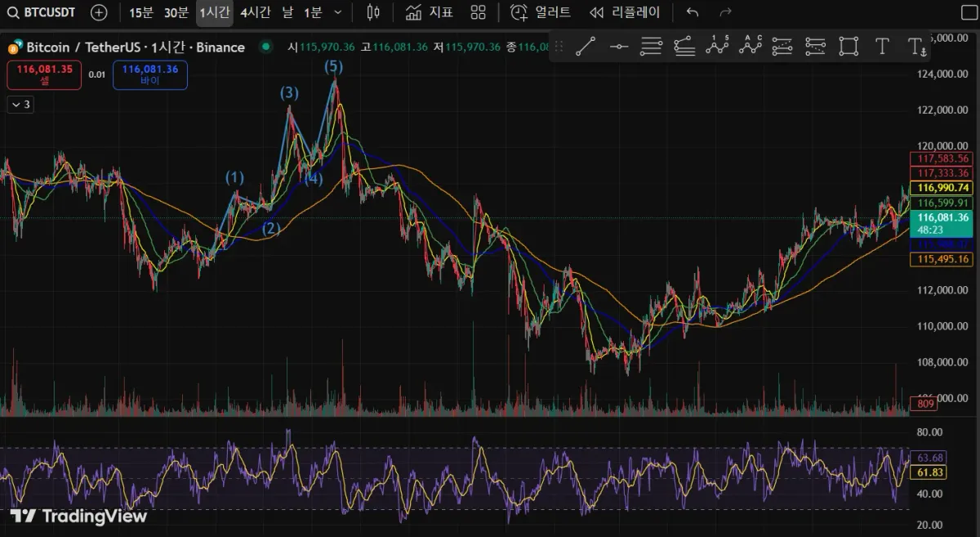Select the trend line drawing tool
The height and width of the screenshot is (537, 980).
coord(585,47)
